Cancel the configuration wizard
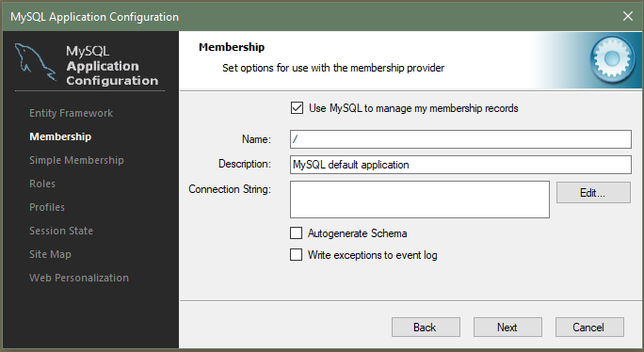The width and height of the screenshot is (644, 352). coord(589,327)
